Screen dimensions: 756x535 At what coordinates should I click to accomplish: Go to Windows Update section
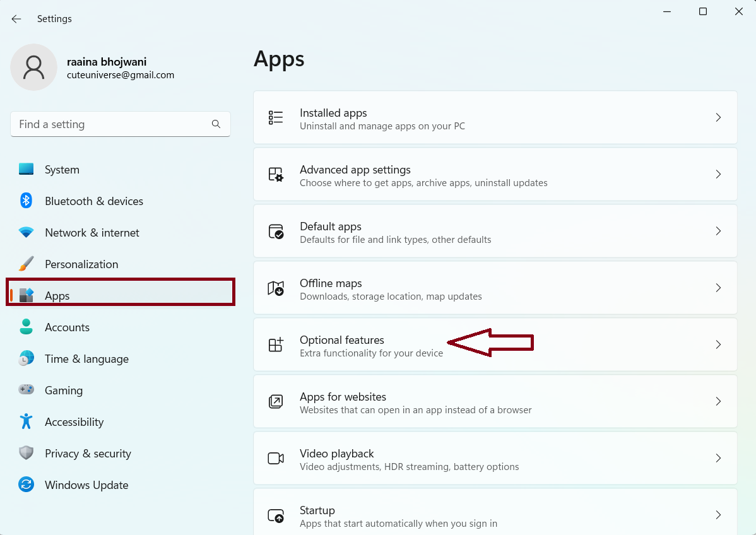point(86,485)
